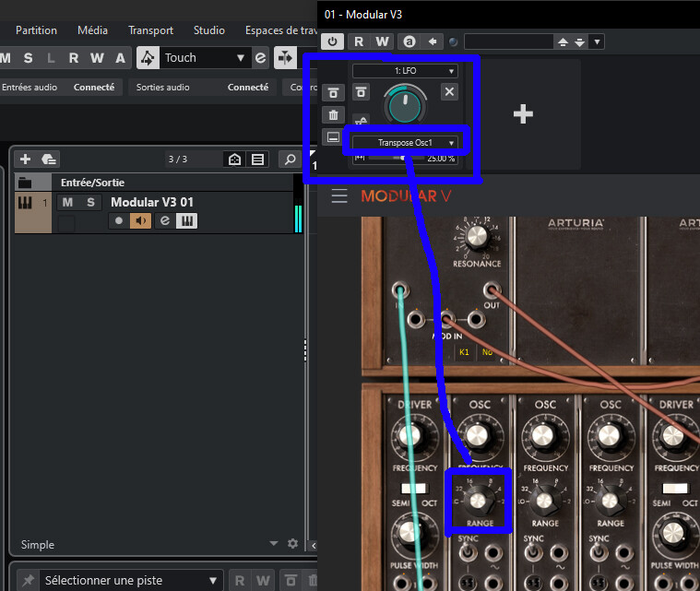This screenshot has width=700, height=591.
Task: Toggle the Modular V3 plugin power button
Action: 332,41
